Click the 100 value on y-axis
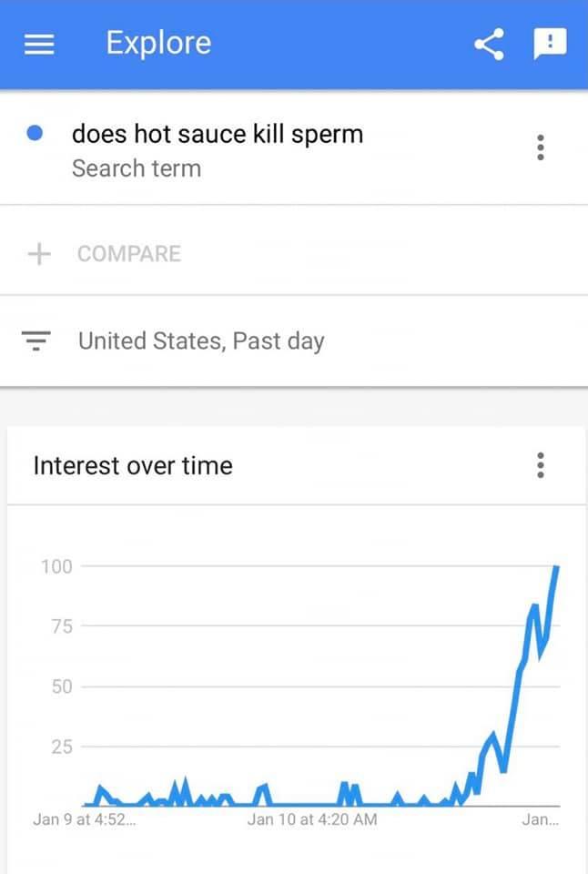This screenshot has width=588, height=874. click(56, 566)
